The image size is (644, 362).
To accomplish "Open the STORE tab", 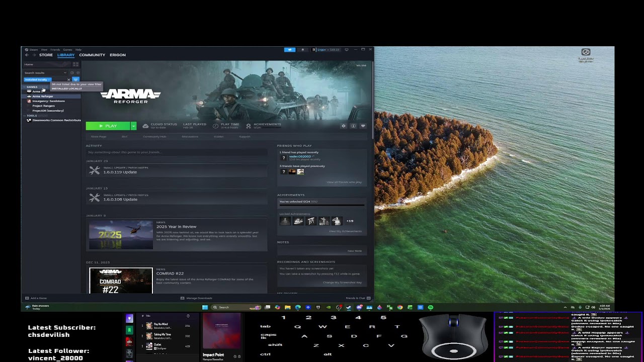I will (x=46, y=55).
